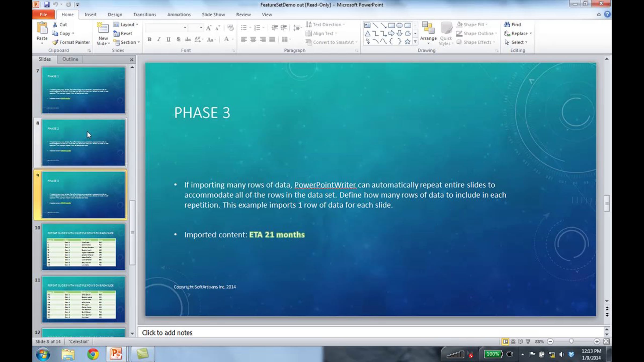The image size is (644, 362).
Task: Toggle Italic formatting
Action: [159, 39]
